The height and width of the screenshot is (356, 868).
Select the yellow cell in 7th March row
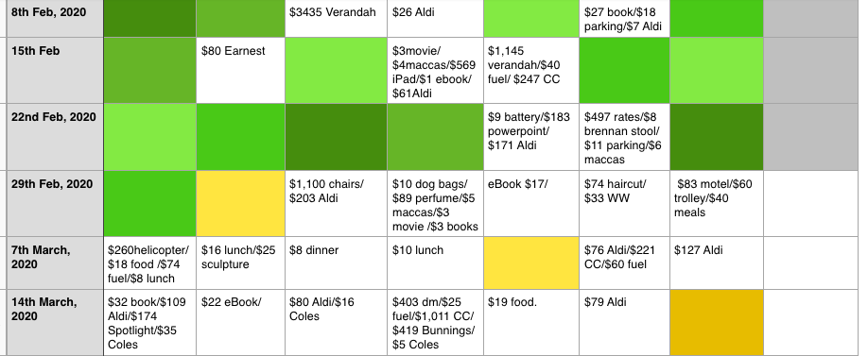click(x=531, y=263)
